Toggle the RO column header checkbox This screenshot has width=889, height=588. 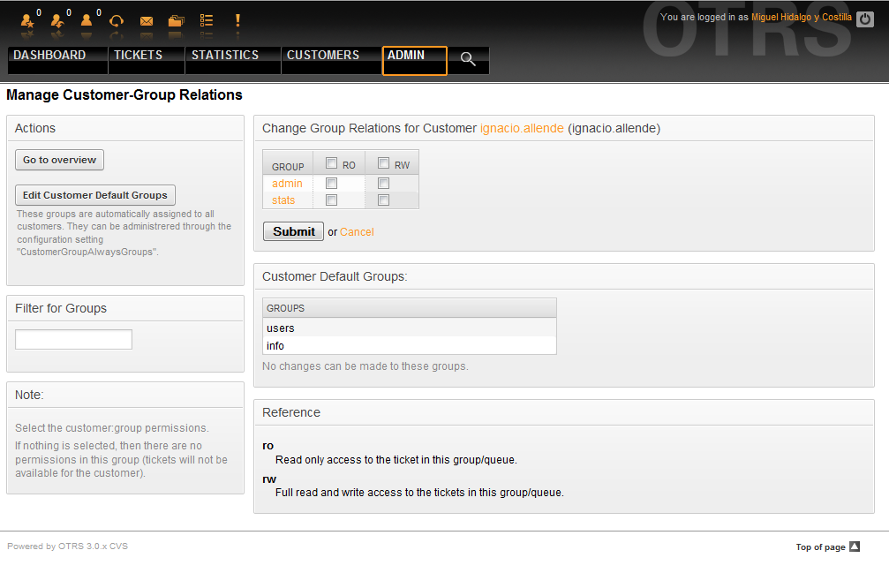tap(332, 163)
